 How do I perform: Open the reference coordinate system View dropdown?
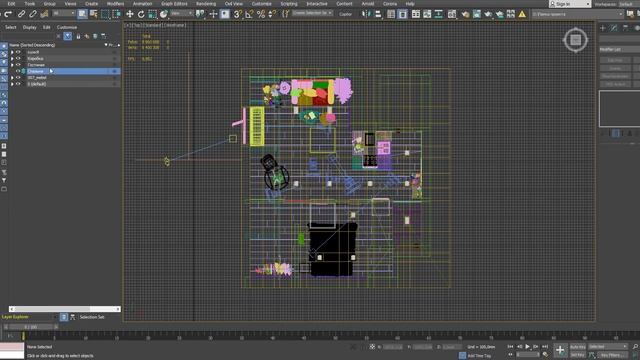coord(182,14)
